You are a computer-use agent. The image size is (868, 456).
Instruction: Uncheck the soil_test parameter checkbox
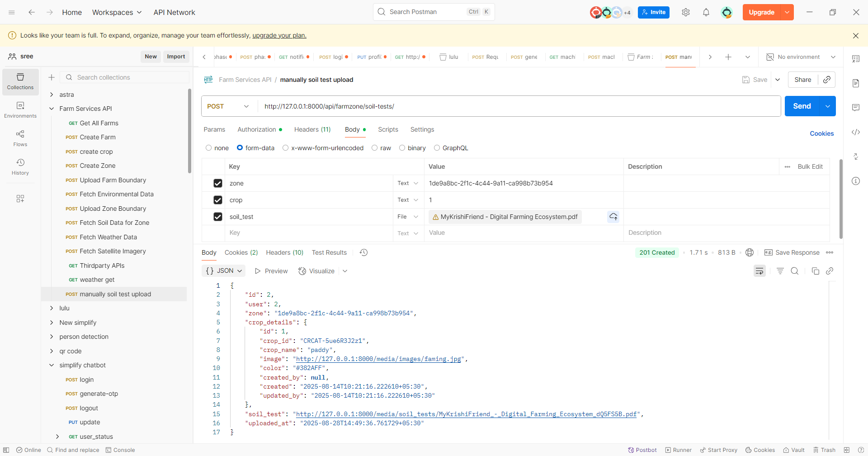click(218, 217)
